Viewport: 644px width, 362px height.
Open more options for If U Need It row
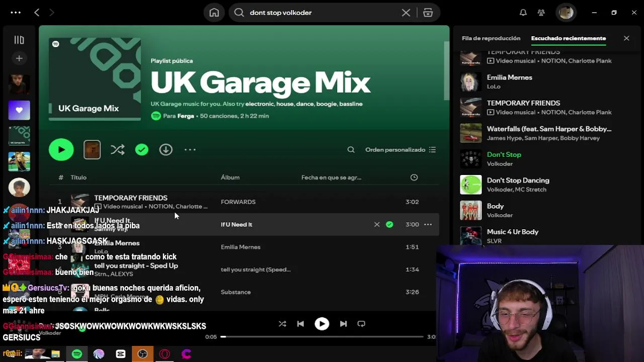click(428, 224)
